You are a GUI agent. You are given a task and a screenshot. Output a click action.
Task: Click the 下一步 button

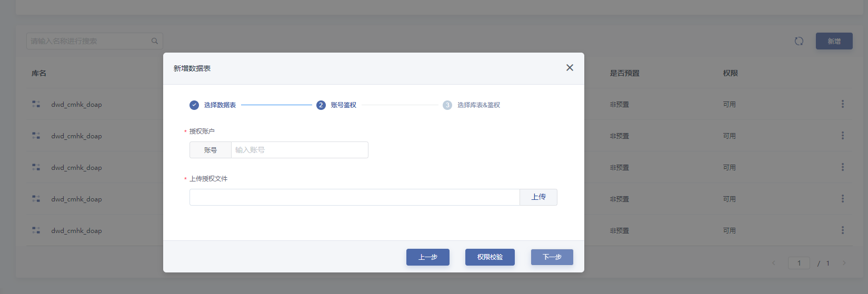point(552,257)
